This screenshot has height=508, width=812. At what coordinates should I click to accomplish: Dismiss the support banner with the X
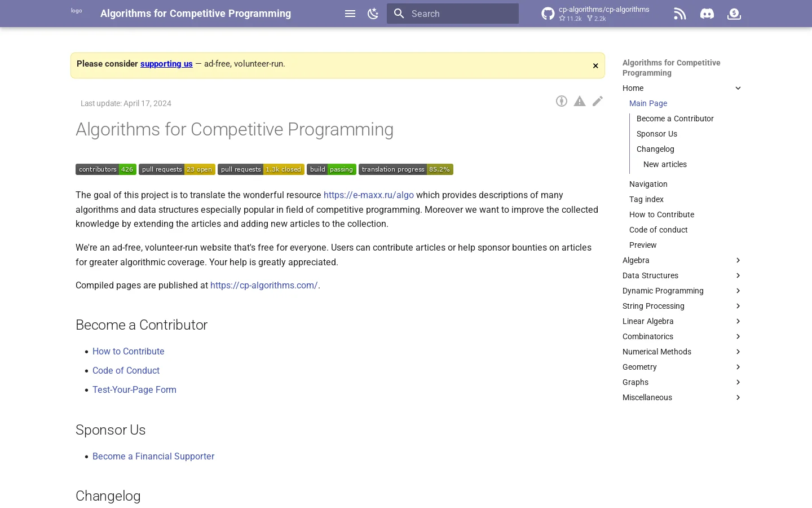pos(595,66)
